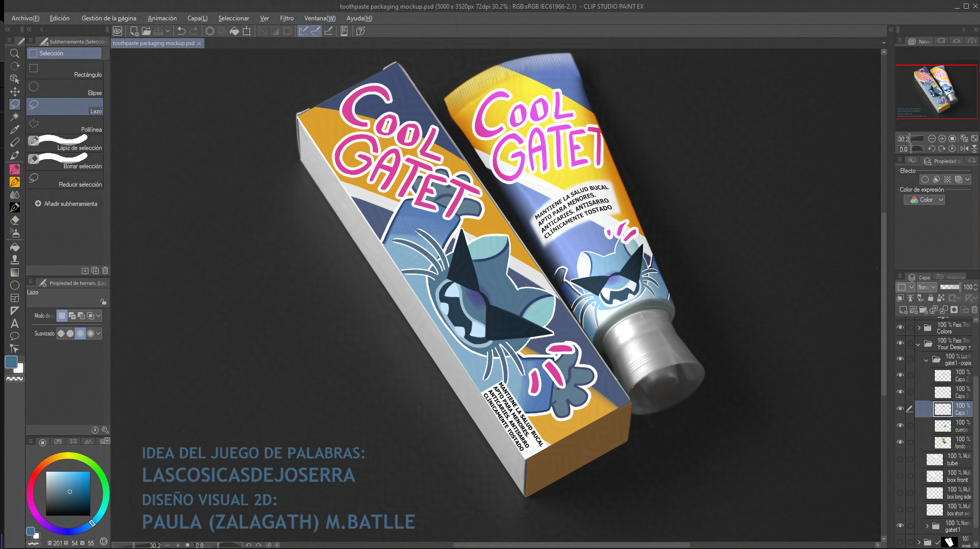The image size is (980, 549).
Task: Select the Eraser tool in toolbox
Action: pyautogui.click(x=15, y=220)
